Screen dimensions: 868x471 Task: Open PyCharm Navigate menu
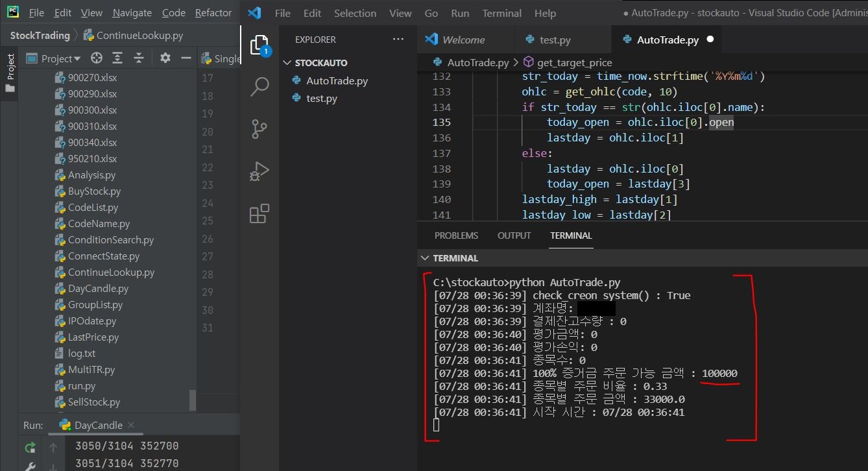click(x=132, y=13)
